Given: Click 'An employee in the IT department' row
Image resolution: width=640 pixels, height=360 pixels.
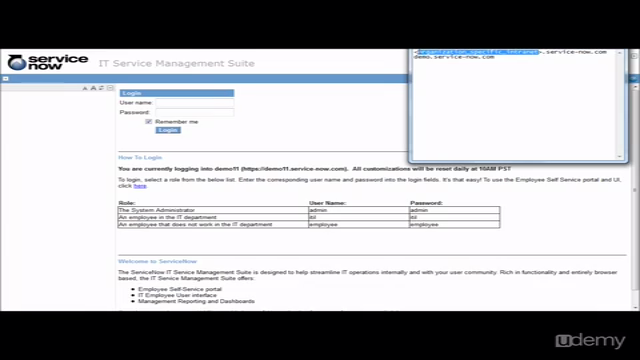Looking at the screenshot, I should [309, 217].
